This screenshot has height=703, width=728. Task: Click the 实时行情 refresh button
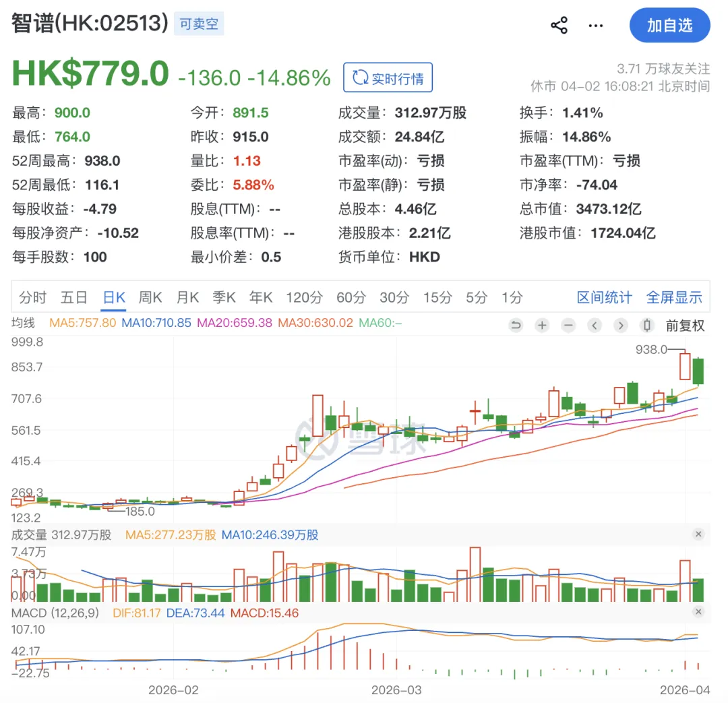[x=388, y=78]
